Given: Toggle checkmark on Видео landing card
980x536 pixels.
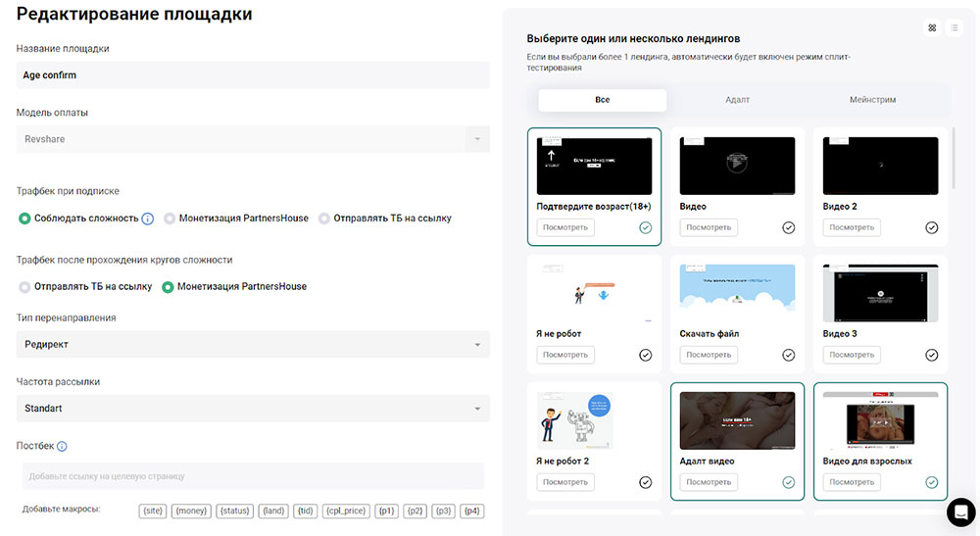Looking at the screenshot, I should (789, 227).
